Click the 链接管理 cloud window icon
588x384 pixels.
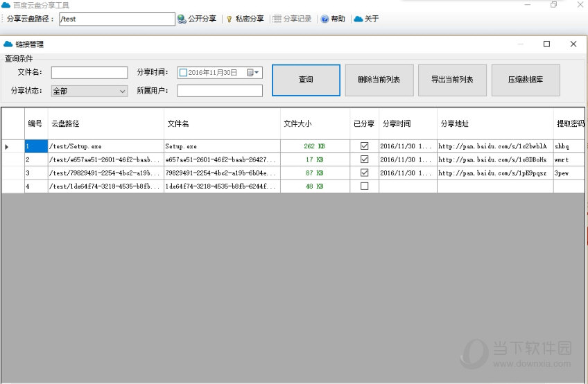coord(8,44)
